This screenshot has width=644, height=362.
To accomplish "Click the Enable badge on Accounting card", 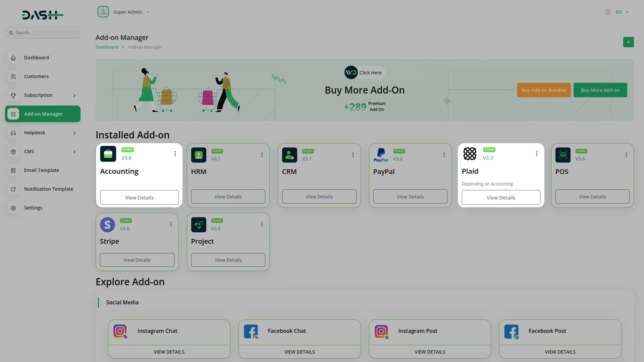I will tap(127, 149).
